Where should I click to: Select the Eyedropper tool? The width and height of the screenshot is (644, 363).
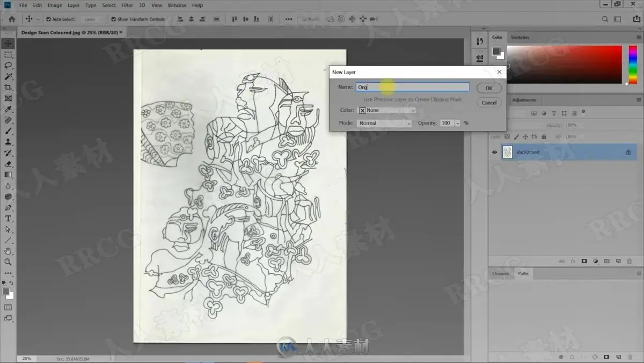pos(8,110)
